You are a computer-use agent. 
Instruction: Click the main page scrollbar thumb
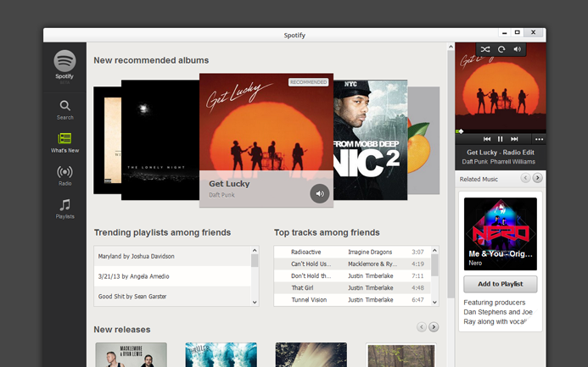pos(451,174)
